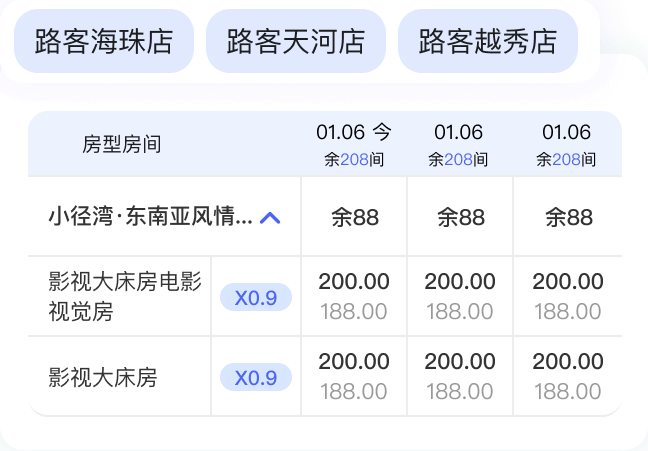
Task: Open the 路客越秀店 store tab
Action: point(488,42)
